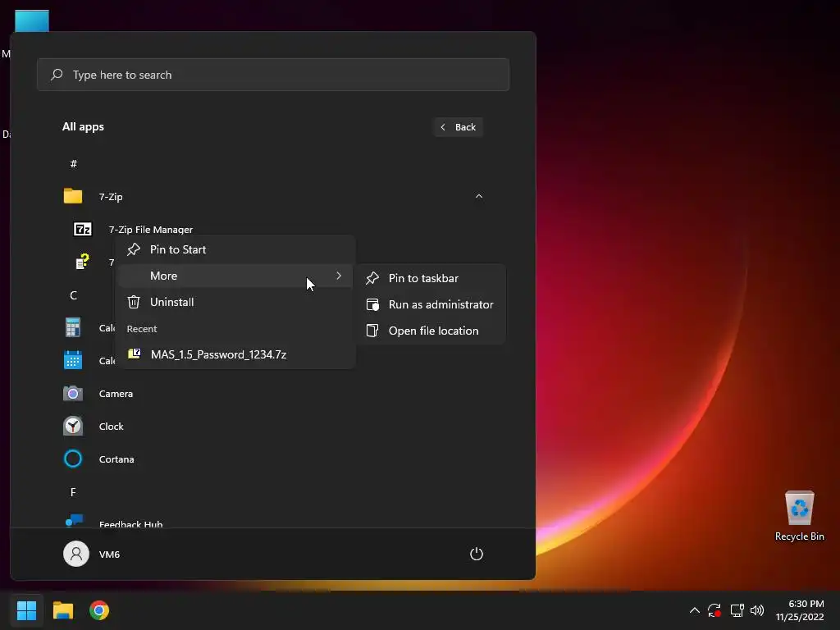This screenshot has width=840, height=630.
Task: Open the Calculator app icon
Action: [x=73, y=327]
